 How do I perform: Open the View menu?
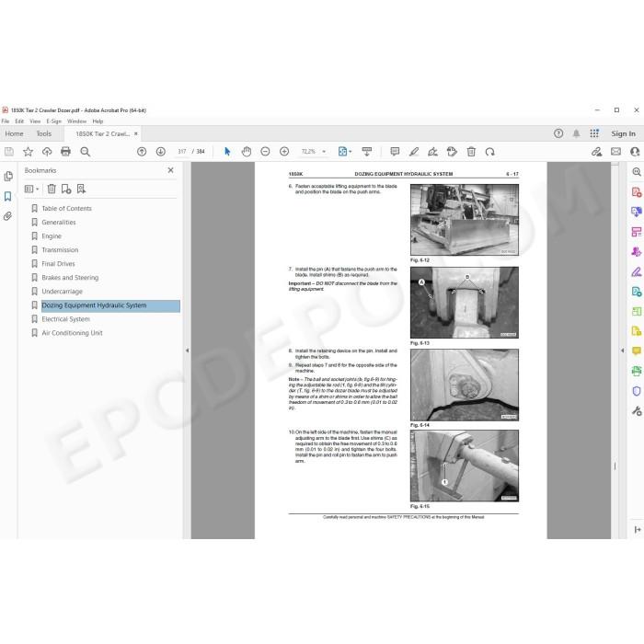point(35,121)
